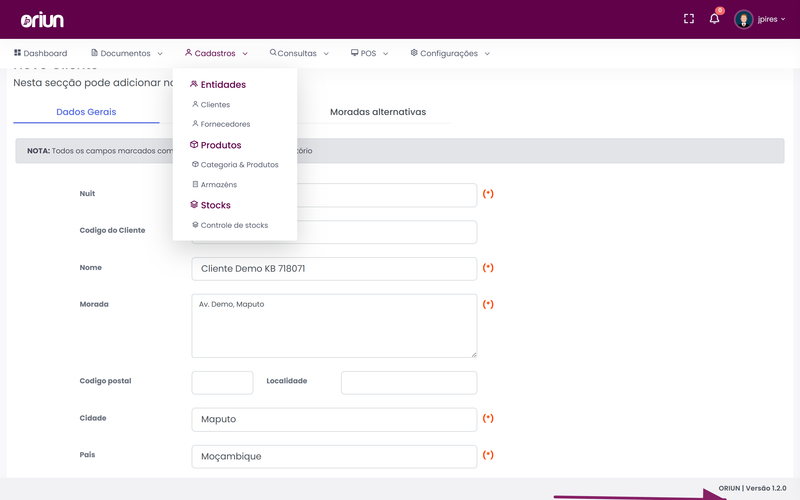Click the Nome field with Cliente Demo

tap(334, 269)
